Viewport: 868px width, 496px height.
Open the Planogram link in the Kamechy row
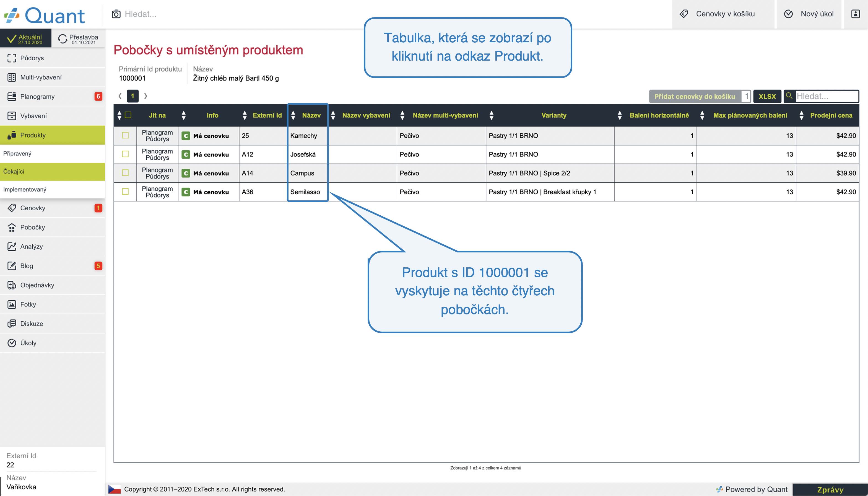coord(157,133)
